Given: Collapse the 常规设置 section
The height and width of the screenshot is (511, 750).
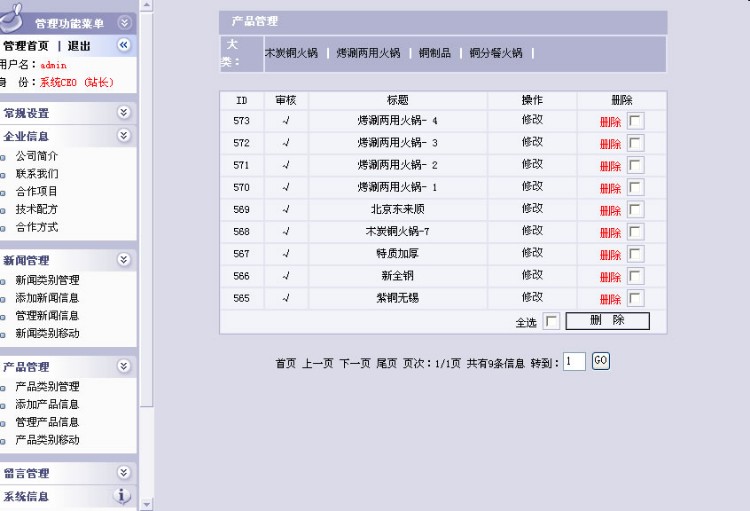Looking at the screenshot, I should tap(124, 112).
